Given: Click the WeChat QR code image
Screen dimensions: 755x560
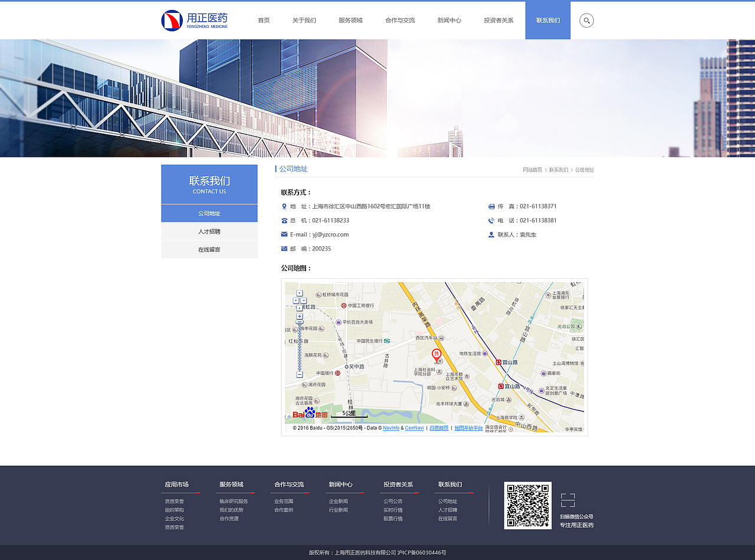Looking at the screenshot, I should coord(528,506).
